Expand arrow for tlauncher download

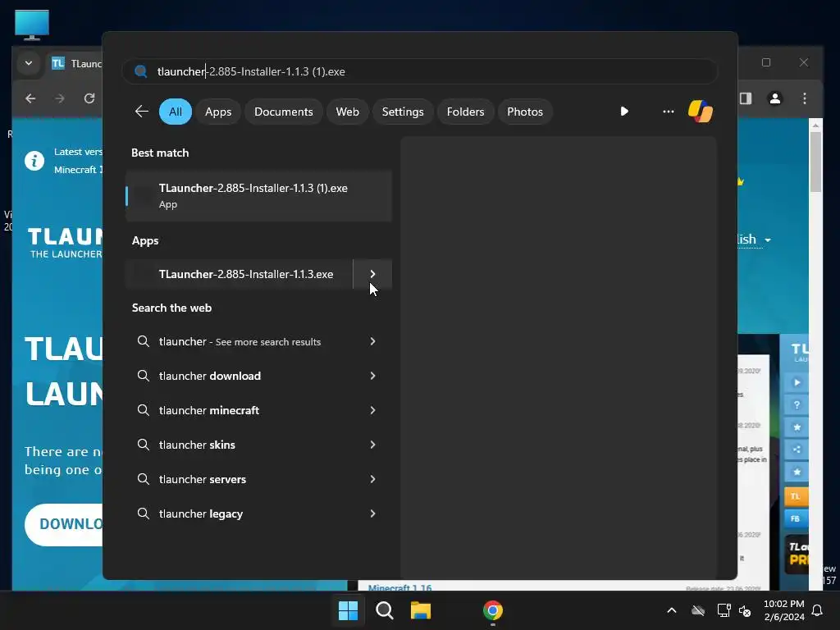(373, 376)
